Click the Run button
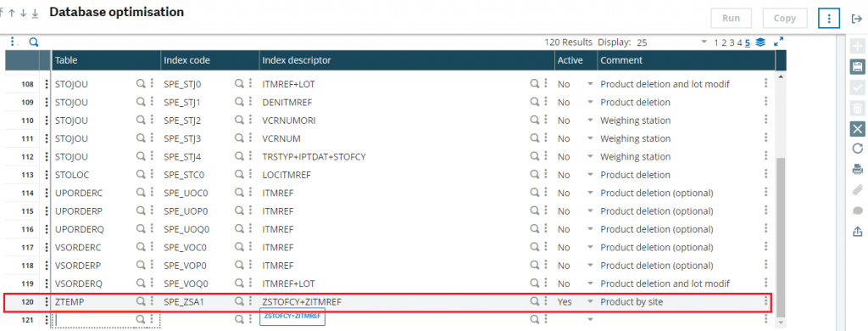This screenshot has width=868, height=331. [x=732, y=19]
